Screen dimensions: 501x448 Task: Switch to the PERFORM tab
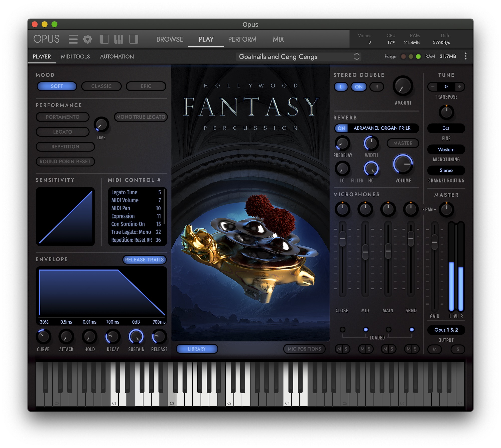pyautogui.click(x=242, y=39)
